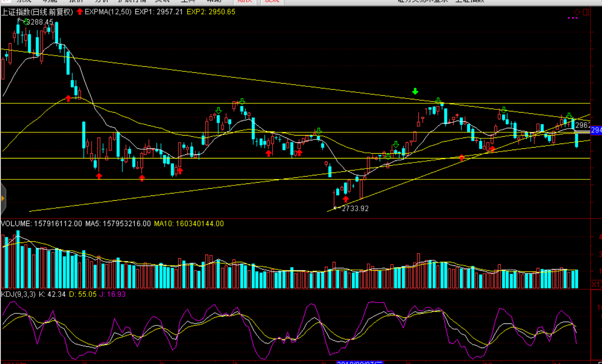Click the 上证指数(日线.前复权) chart title
Viewport: 602px width, 364px height.
coord(37,12)
